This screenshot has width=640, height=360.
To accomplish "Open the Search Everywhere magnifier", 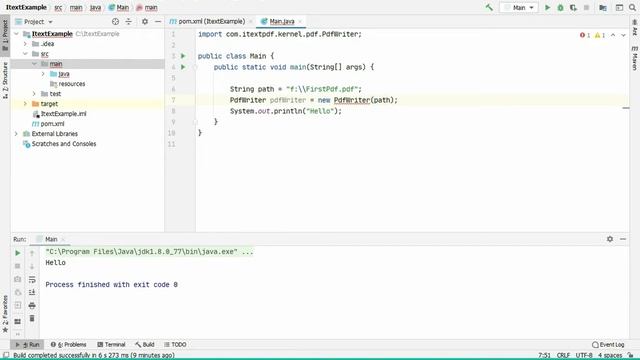I will tap(632, 7).
